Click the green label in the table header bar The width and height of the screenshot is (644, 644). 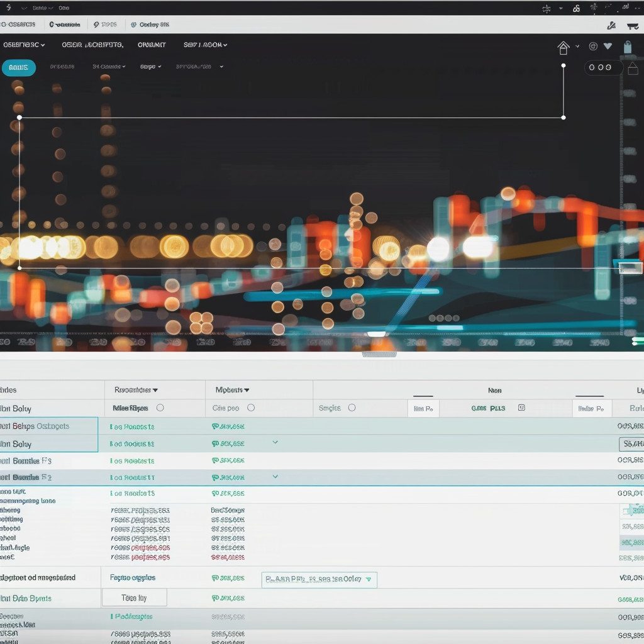click(488, 408)
